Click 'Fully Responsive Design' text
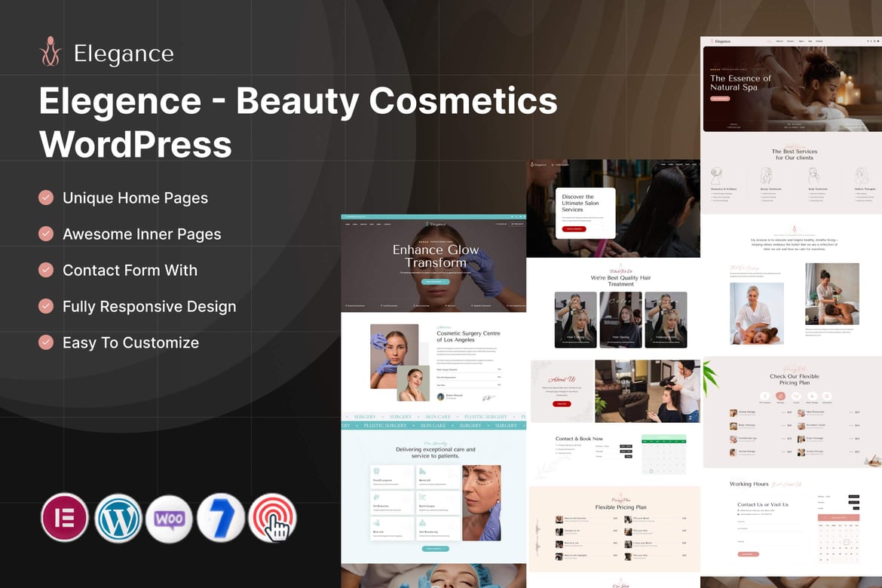 click(x=149, y=307)
